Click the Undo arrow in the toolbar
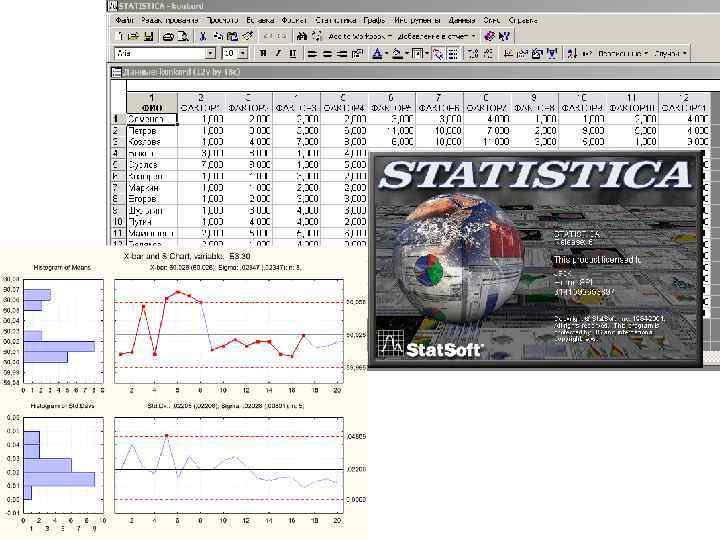 click(x=267, y=36)
